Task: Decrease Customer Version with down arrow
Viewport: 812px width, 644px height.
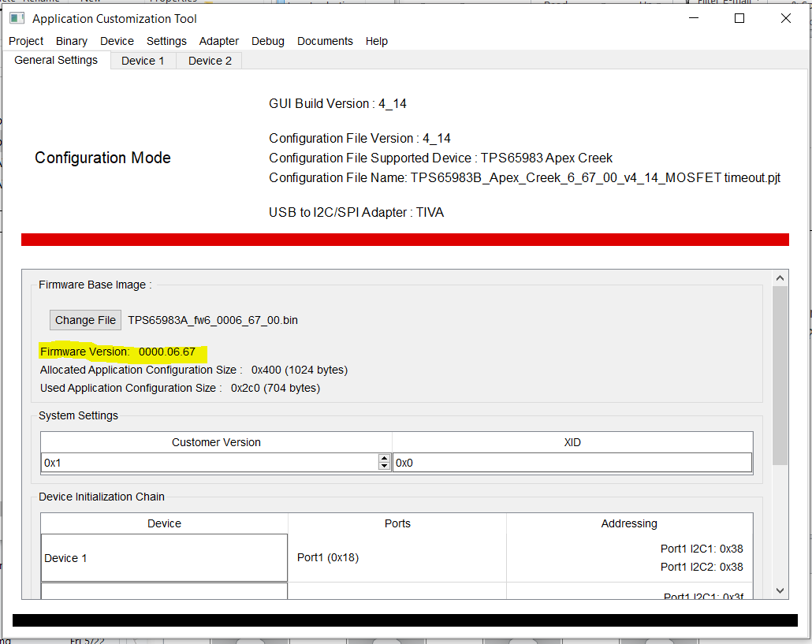Action: [x=384, y=466]
